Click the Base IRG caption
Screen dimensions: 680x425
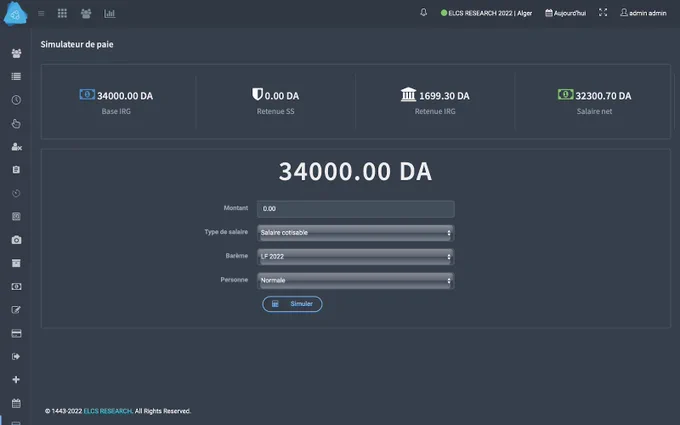pos(116,111)
